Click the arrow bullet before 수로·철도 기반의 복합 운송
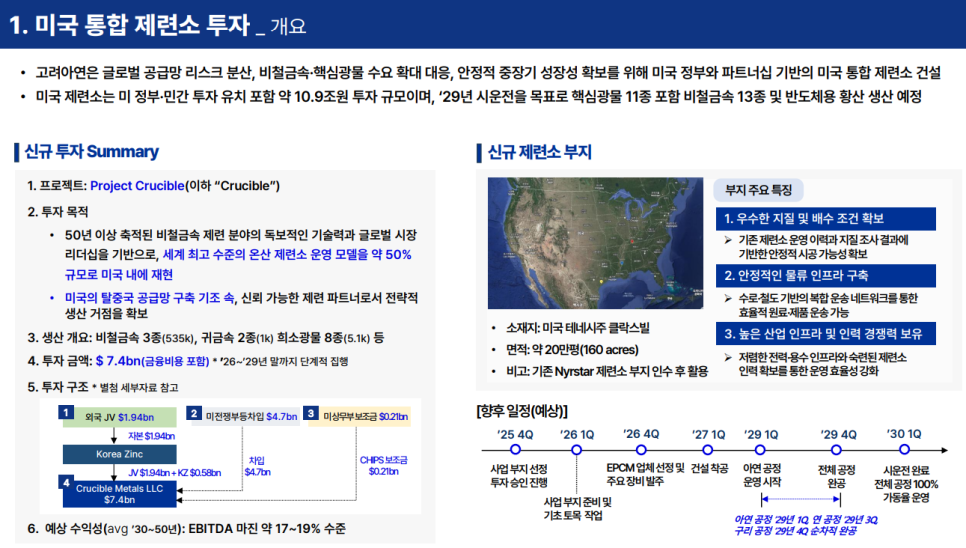This screenshot has width=966, height=548. [729, 298]
